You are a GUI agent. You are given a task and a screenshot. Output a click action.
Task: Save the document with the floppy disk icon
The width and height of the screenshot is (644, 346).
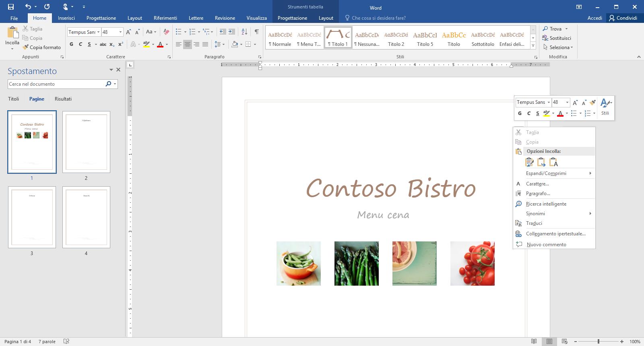[x=11, y=6]
